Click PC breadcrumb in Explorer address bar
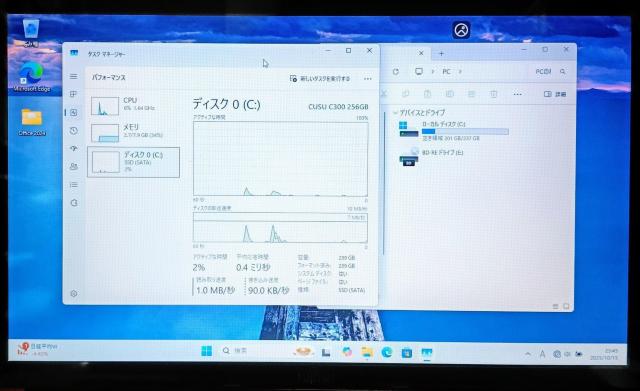Viewport: 640px width, 391px height. 447,71
